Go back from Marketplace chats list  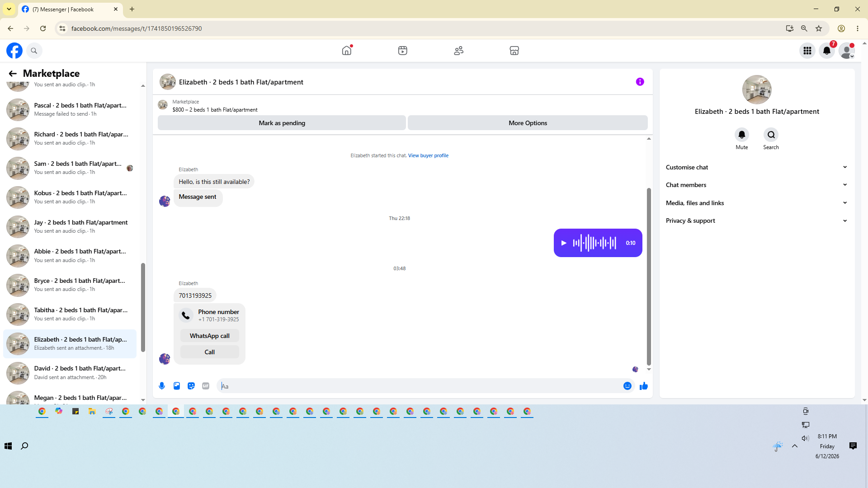click(13, 74)
